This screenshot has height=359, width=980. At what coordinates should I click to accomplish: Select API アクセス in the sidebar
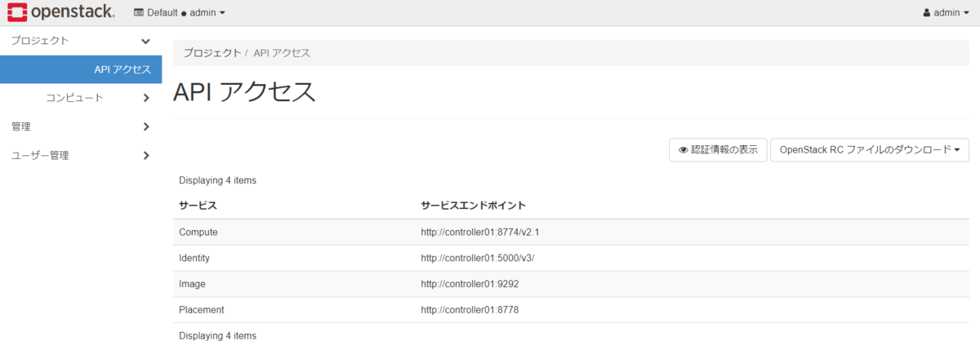81,69
